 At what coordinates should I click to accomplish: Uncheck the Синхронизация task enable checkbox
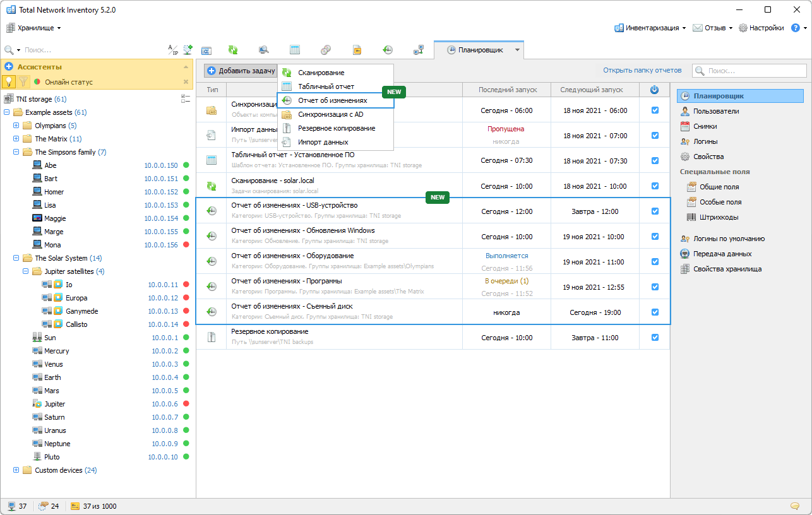click(655, 110)
